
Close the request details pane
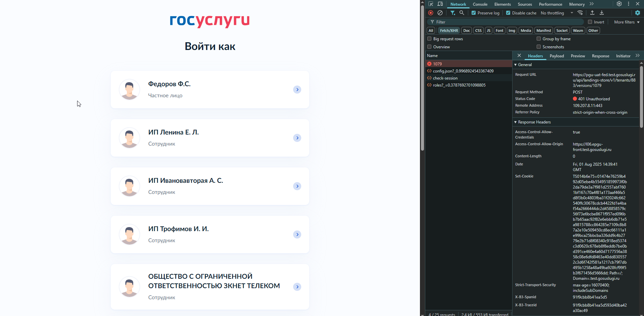point(519,56)
